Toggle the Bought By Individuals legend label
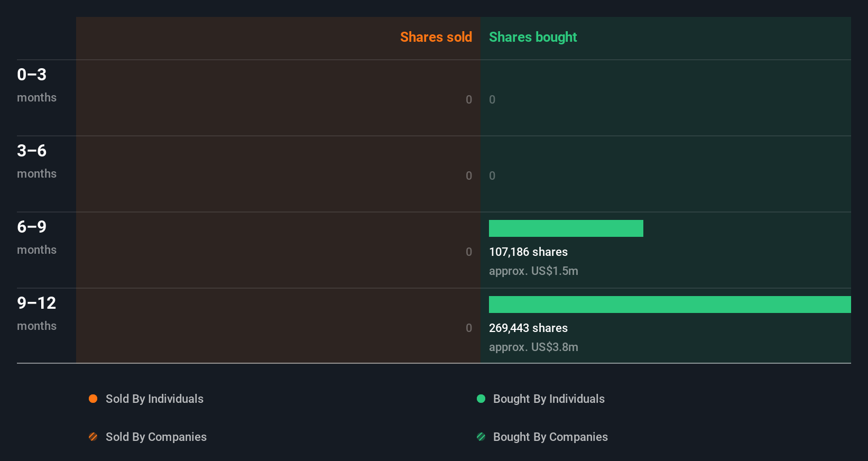This screenshot has height=461, width=868. pos(549,399)
